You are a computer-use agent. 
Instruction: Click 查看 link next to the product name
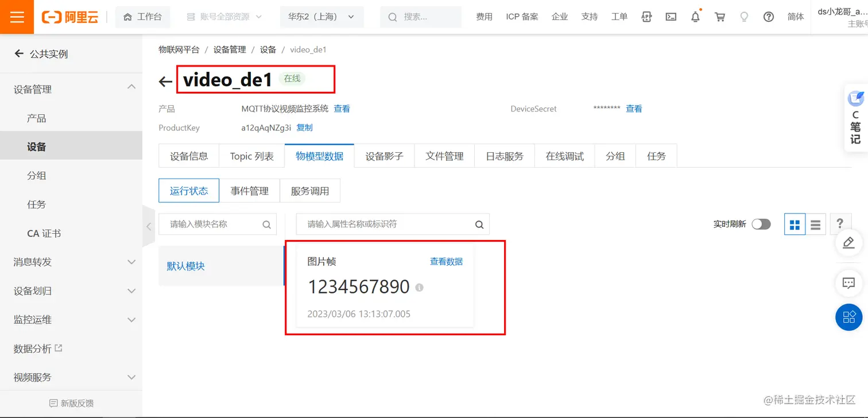(342, 109)
